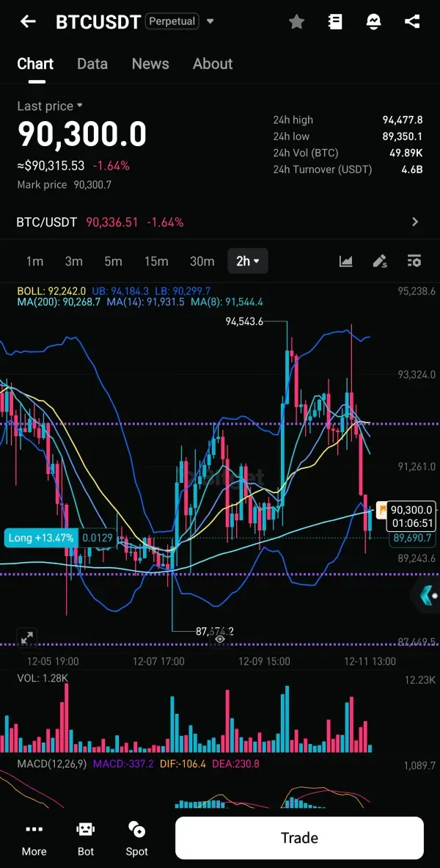This screenshot has height=868, width=440.
Task: Open the 2h timeframe dropdown
Action: click(248, 261)
